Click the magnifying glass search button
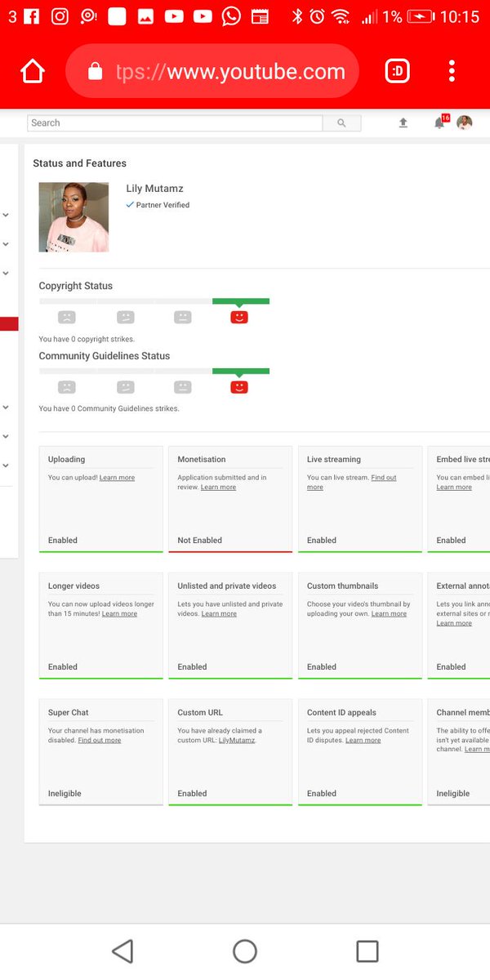The image size is (490, 980). click(341, 122)
